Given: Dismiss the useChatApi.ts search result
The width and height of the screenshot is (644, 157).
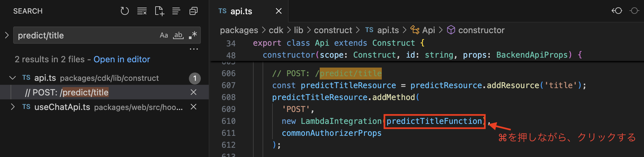Looking at the screenshot, I should tap(194, 107).
